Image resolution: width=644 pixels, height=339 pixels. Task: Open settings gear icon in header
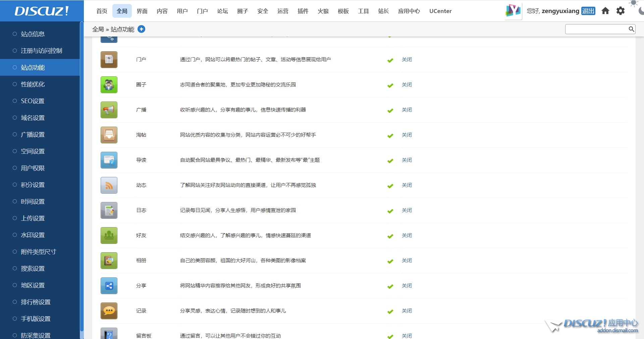[621, 11]
